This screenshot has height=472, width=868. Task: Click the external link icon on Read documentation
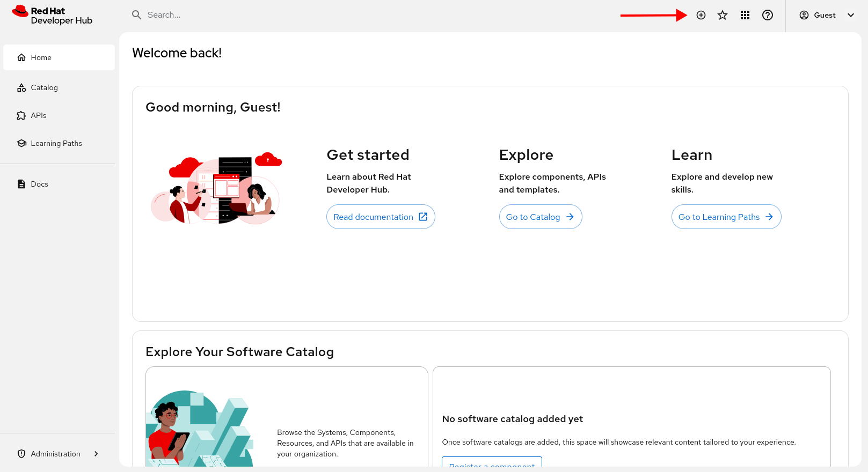tap(423, 217)
